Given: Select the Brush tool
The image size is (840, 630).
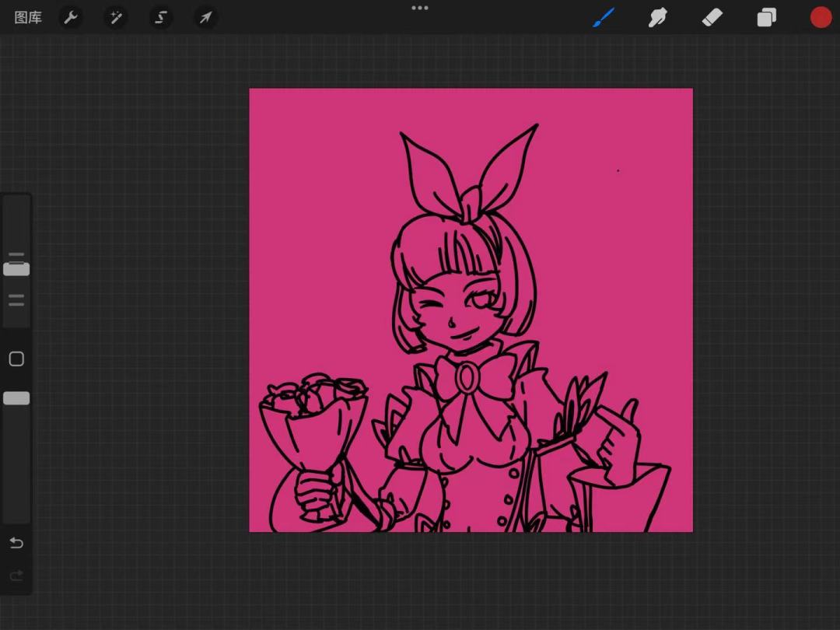Looking at the screenshot, I should pos(604,18).
